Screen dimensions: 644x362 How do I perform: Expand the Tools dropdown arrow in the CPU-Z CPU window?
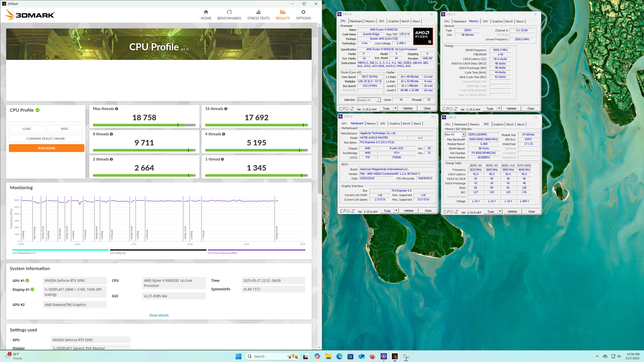tap(395, 108)
